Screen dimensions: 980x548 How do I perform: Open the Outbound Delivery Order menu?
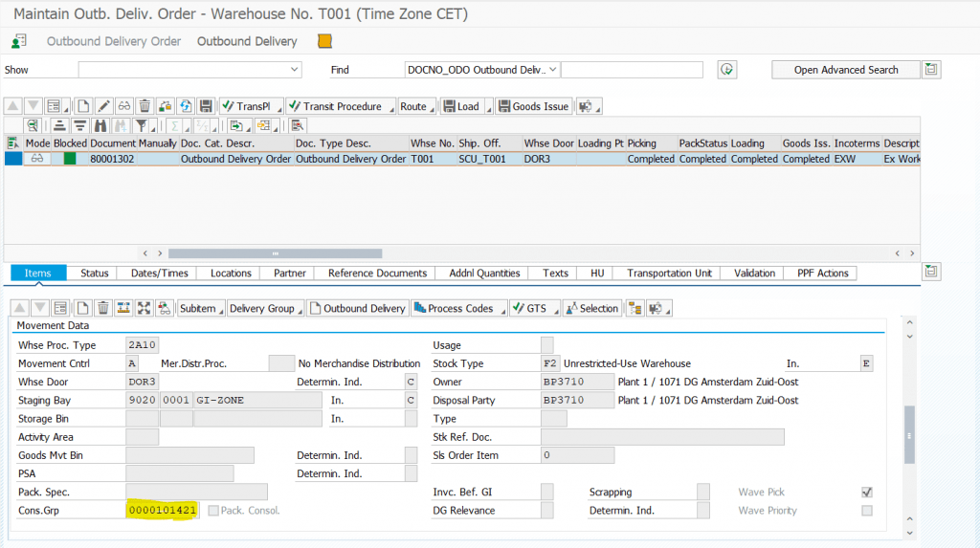click(114, 41)
